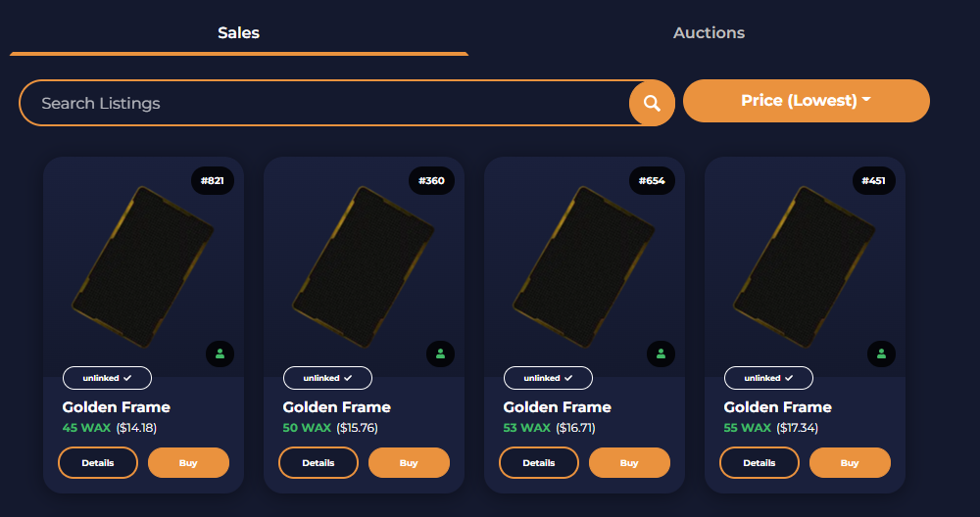Click the green user icon on card #360
This screenshot has height=517, width=980.
pyautogui.click(x=441, y=354)
